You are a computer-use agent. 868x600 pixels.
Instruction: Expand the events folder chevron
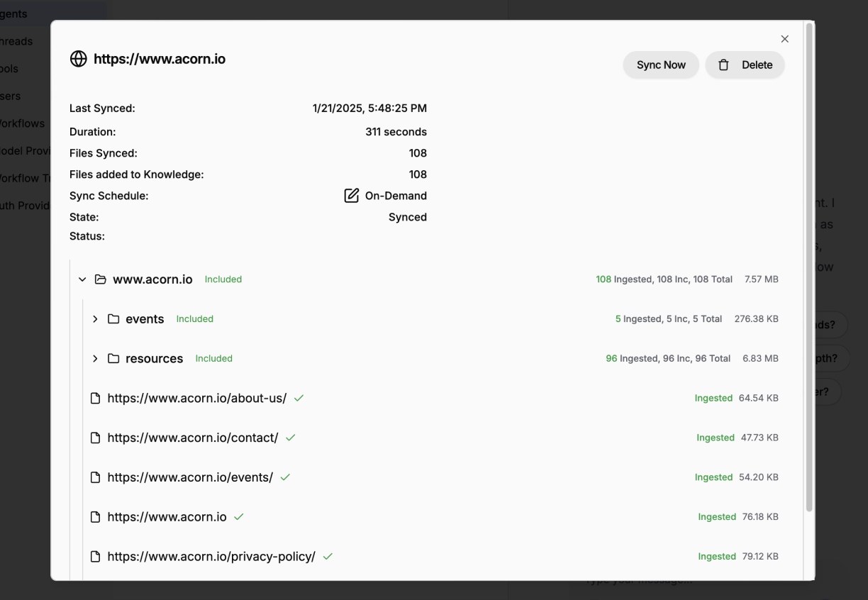pyautogui.click(x=95, y=319)
